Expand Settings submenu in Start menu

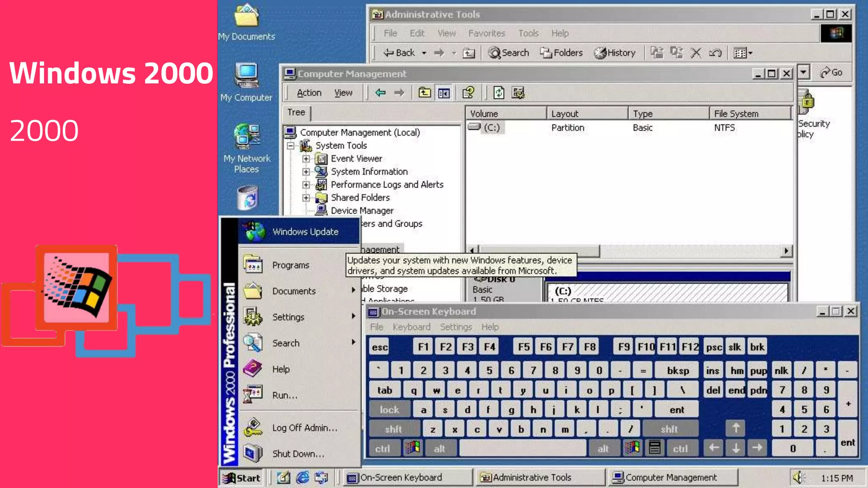[x=299, y=317]
